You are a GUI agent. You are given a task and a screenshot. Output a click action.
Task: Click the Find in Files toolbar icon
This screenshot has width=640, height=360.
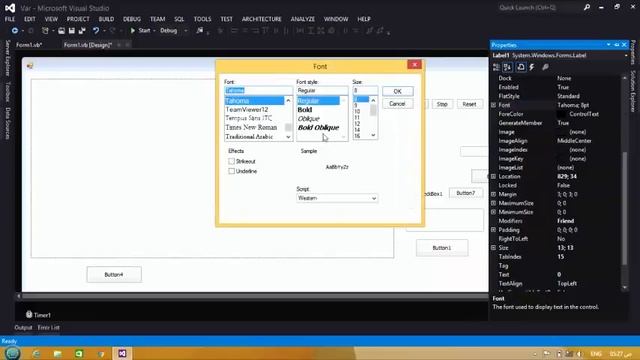tap(200, 31)
